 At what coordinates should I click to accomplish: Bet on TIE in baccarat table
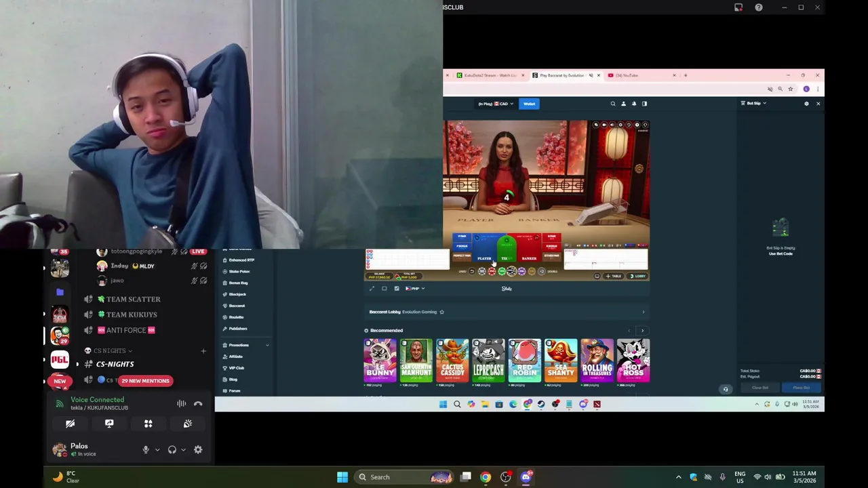click(x=506, y=249)
